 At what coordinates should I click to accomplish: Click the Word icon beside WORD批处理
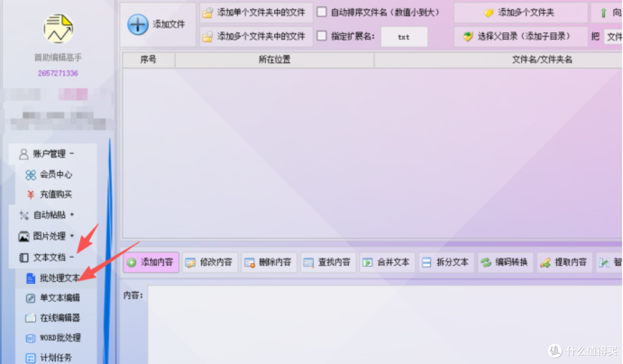coord(31,338)
